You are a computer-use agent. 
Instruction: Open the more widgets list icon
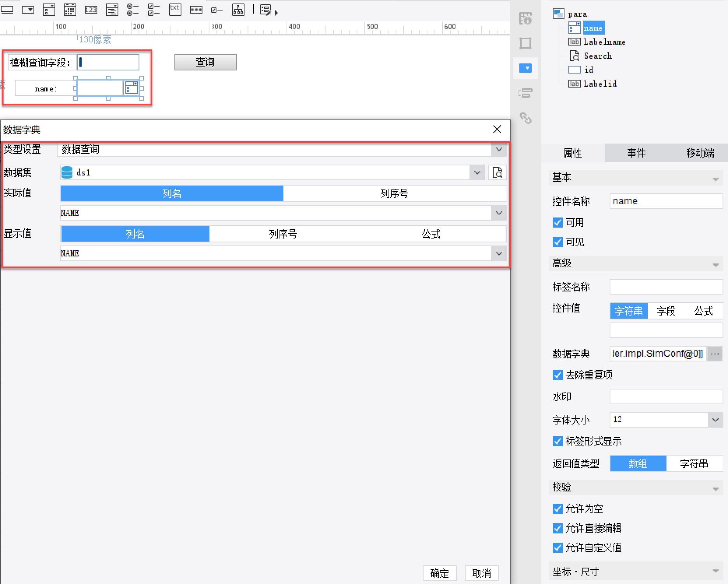point(269,10)
